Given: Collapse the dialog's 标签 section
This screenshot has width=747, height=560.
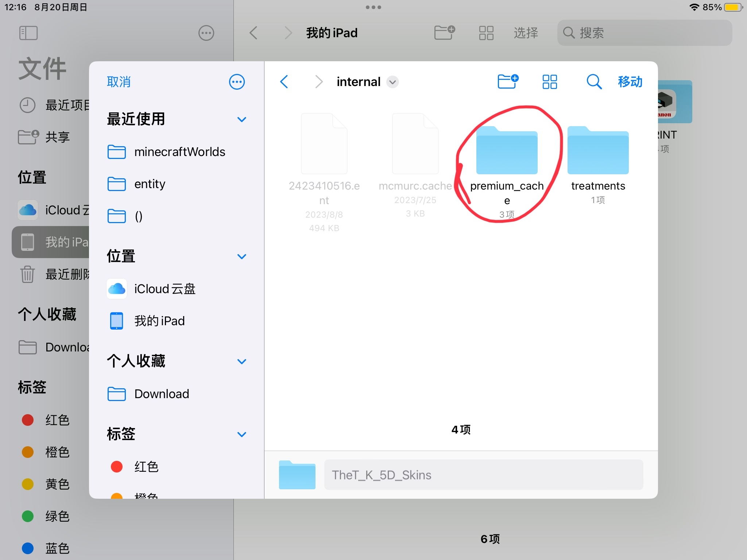Looking at the screenshot, I should (x=241, y=435).
